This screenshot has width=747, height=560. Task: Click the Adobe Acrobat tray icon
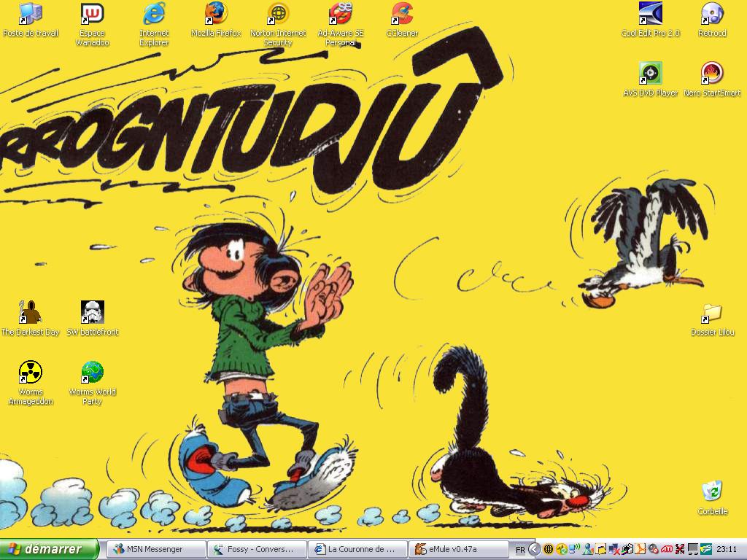640,549
